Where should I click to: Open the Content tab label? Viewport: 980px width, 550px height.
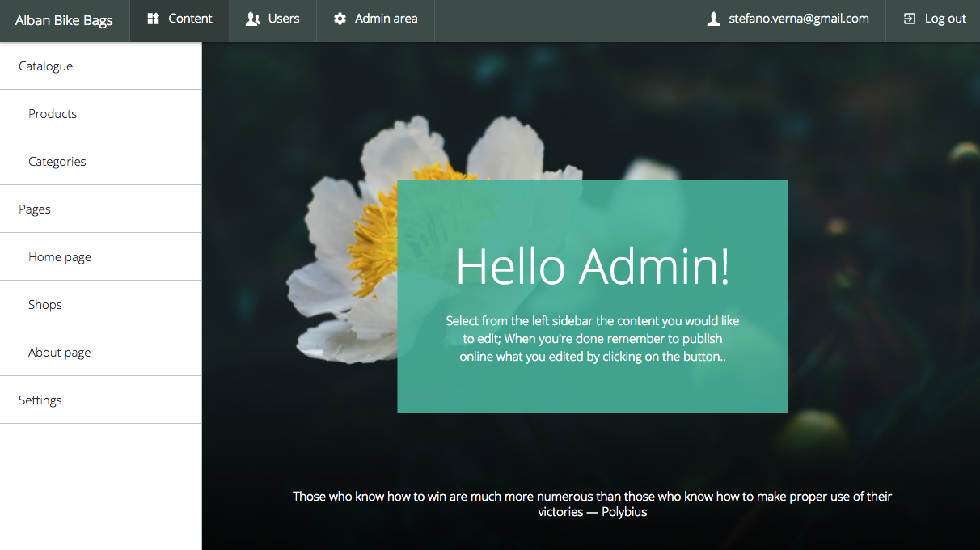pos(190,19)
